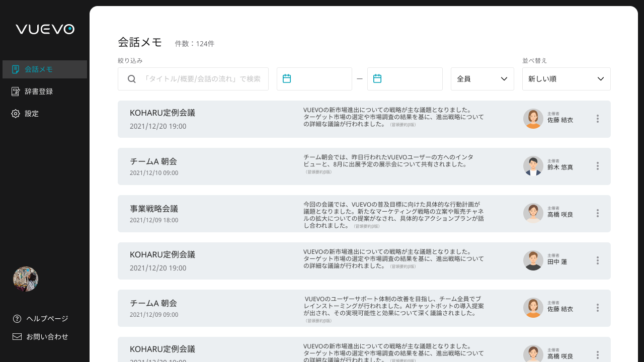Focus the title/summary search field
Image resolution: width=644 pixels, height=362 pixels.
coord(193,79)
